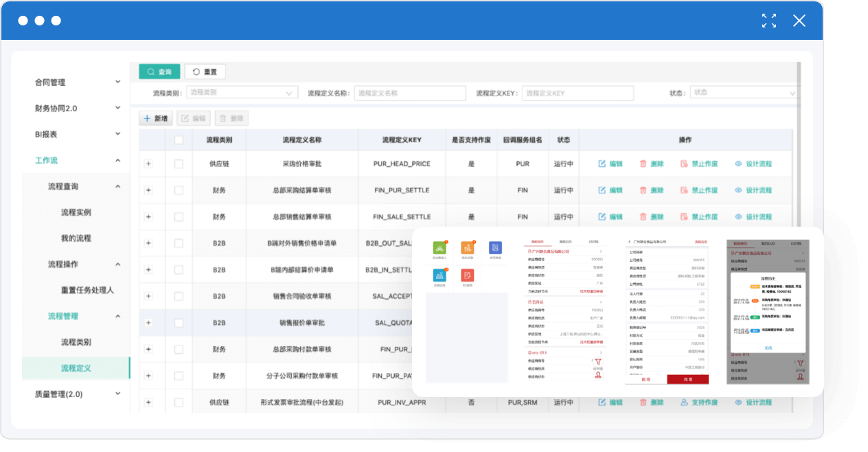Click the 重置 reset button
Screen dimensions: 868x452
coord(205,71)
